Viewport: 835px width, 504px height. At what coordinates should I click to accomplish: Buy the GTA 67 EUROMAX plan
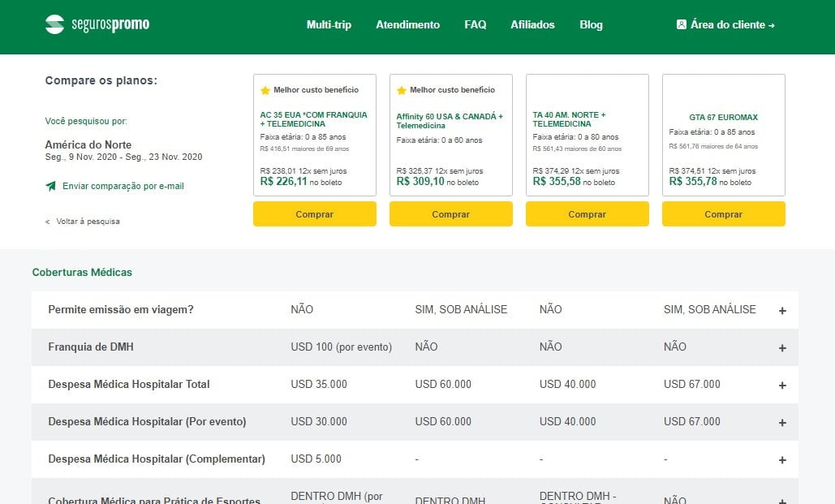(x=724, y=214)
